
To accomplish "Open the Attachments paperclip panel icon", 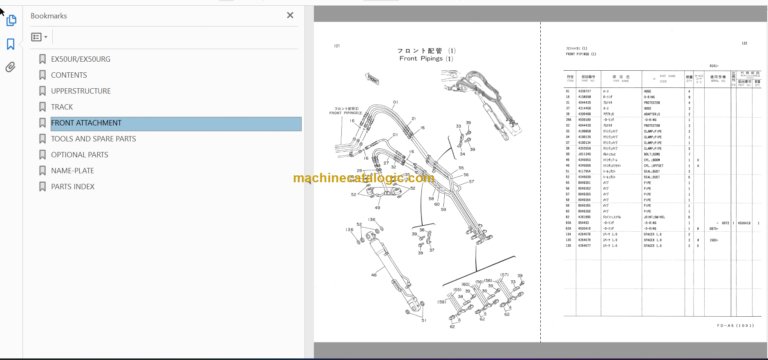I will point(11,67).
